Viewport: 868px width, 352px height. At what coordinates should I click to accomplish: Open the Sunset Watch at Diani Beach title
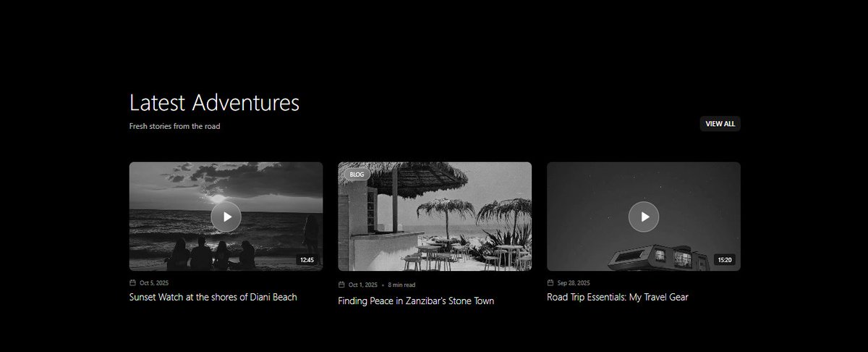coord(213,297)
